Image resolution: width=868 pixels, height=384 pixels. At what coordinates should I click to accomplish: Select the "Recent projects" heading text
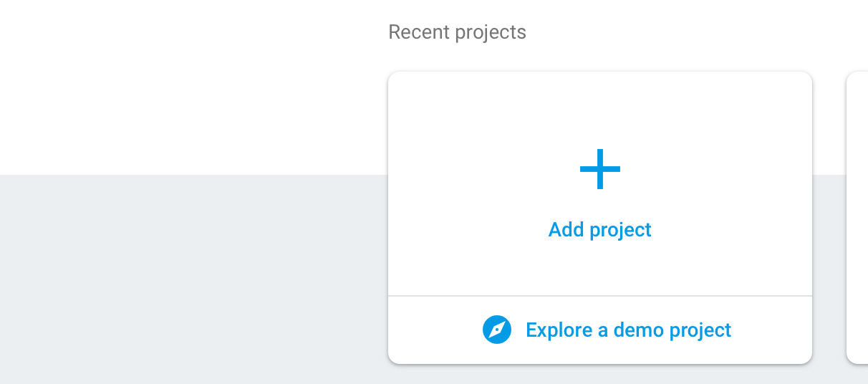pos(457,32)
